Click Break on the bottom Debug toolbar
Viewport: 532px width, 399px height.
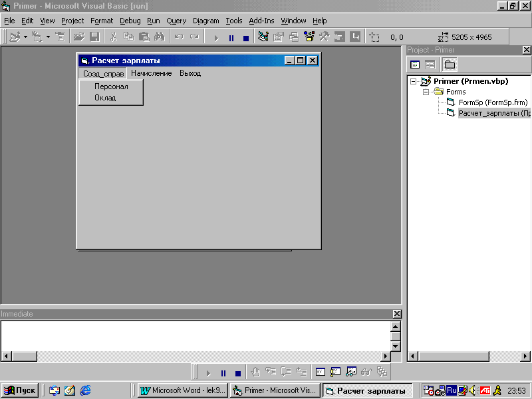[223, 373]
